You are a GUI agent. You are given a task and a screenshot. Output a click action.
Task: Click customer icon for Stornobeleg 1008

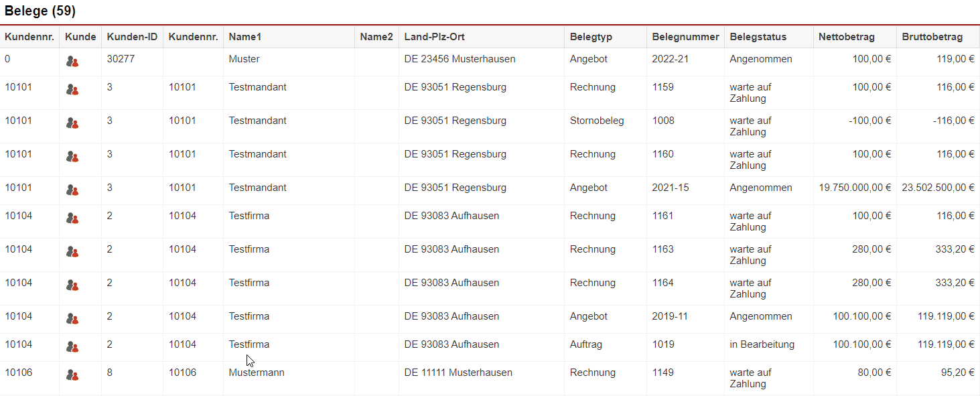coord(72,123)
